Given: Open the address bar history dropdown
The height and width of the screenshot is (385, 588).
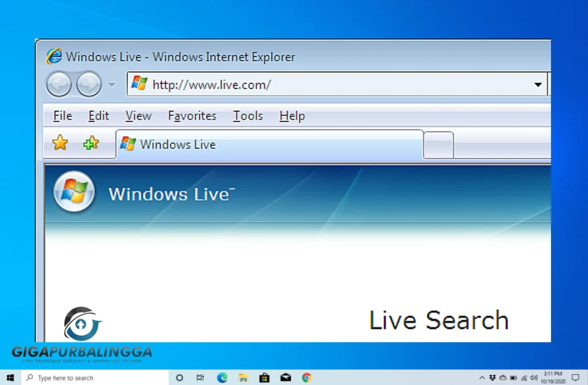Looking at the screenshot, I should click(x=538, y=84).
